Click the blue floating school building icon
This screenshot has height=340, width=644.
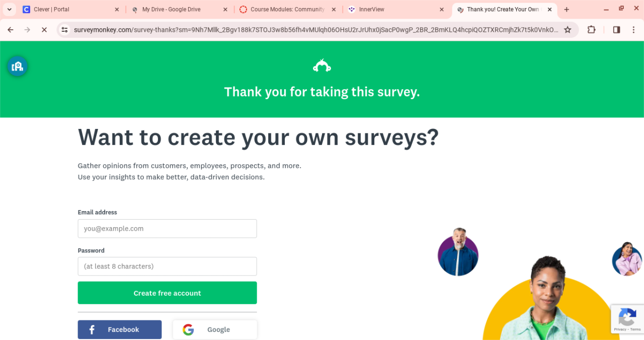[x=18, y=66]
